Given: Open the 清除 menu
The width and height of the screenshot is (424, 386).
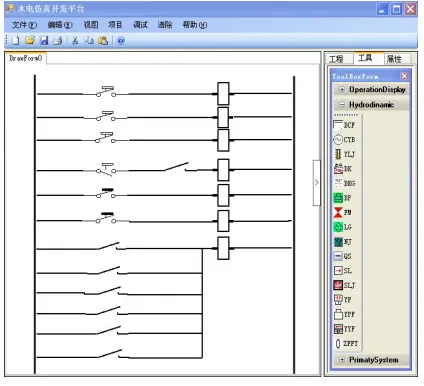Looking at the screenshot, I should tap(165, 25).
